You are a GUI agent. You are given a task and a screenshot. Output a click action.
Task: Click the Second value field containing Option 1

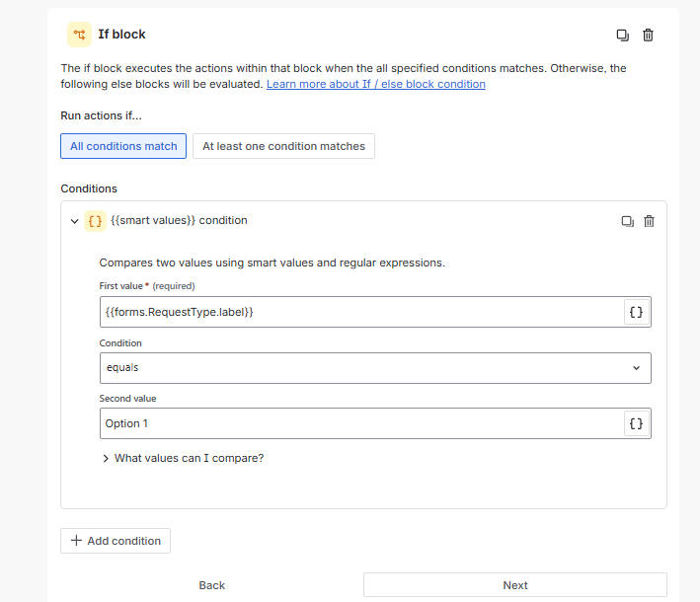coord(361,423)
